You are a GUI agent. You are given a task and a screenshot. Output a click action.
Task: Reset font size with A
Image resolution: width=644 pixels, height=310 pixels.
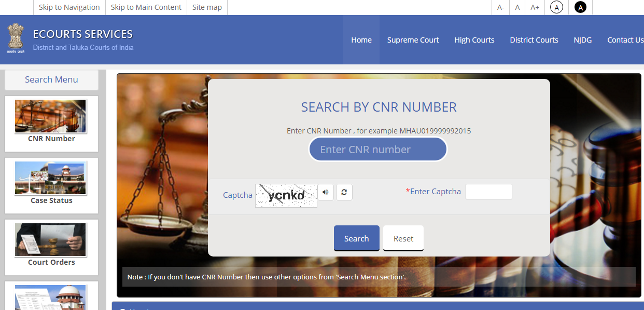pos(517,7)
